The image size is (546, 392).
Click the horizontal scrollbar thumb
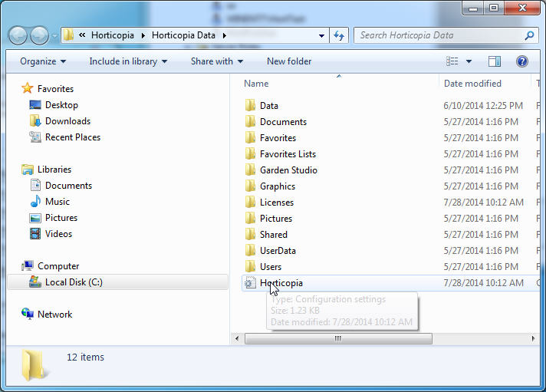338,338
